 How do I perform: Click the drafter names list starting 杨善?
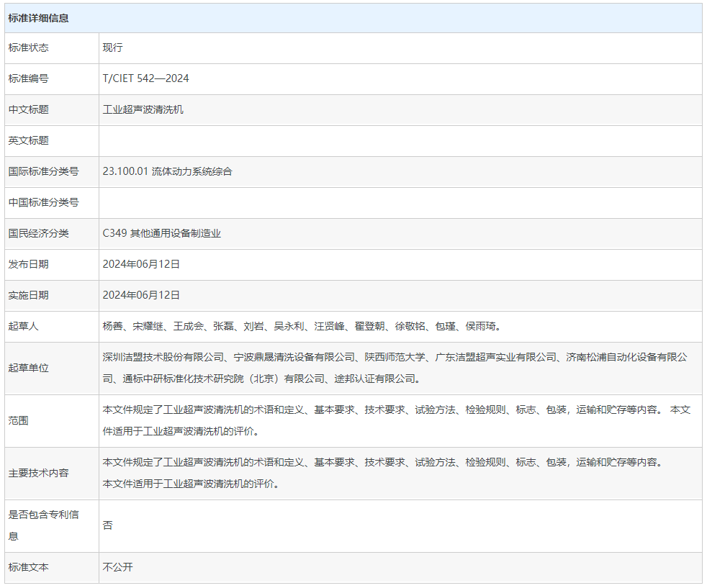click(302, 326)
